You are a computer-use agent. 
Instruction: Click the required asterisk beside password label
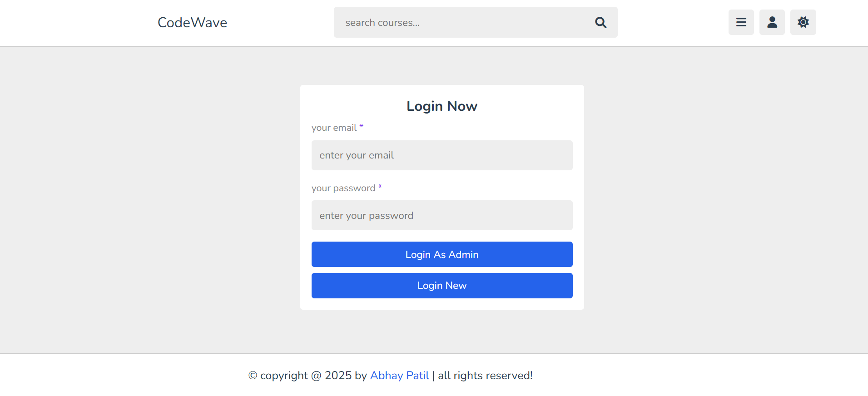[x=380, y=187]
